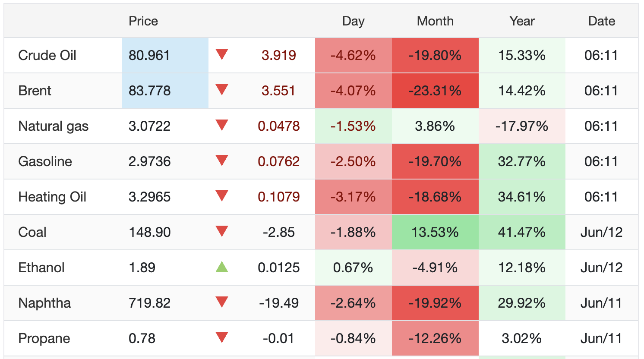Click the red down arrow for Crude Oil
Screen dimensions: 644x359
tap(222, 54)
